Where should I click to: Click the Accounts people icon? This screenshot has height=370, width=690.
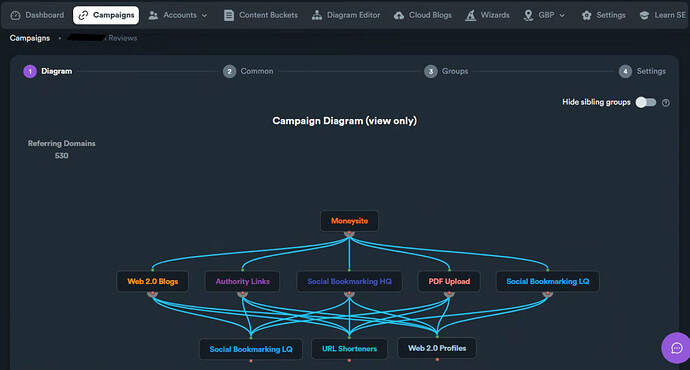pyautogui.click(x=153, y=15)
